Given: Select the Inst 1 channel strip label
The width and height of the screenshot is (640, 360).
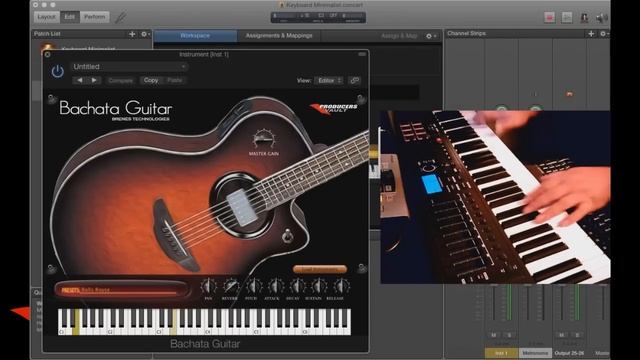Looking at the screenshot, I should (x=501, y=353).
